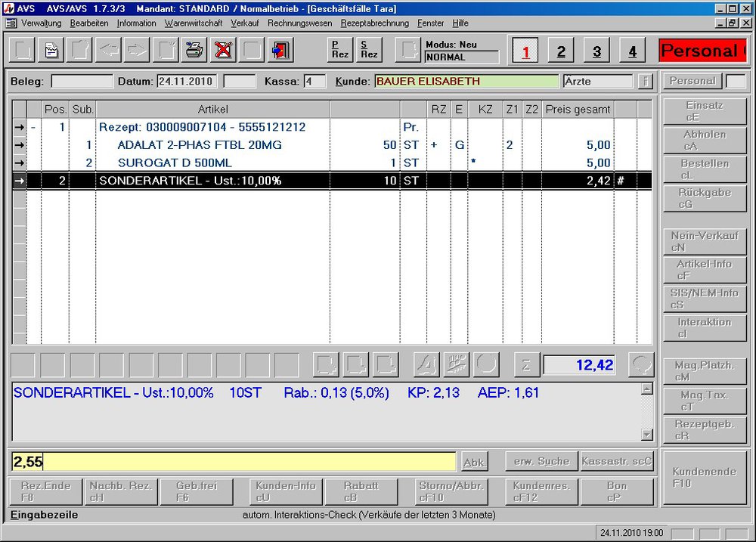Image resolution: width=756 pixels, height=542 pixels.
Task: Click the exit door toolbar icon
Action: [280, 51]
